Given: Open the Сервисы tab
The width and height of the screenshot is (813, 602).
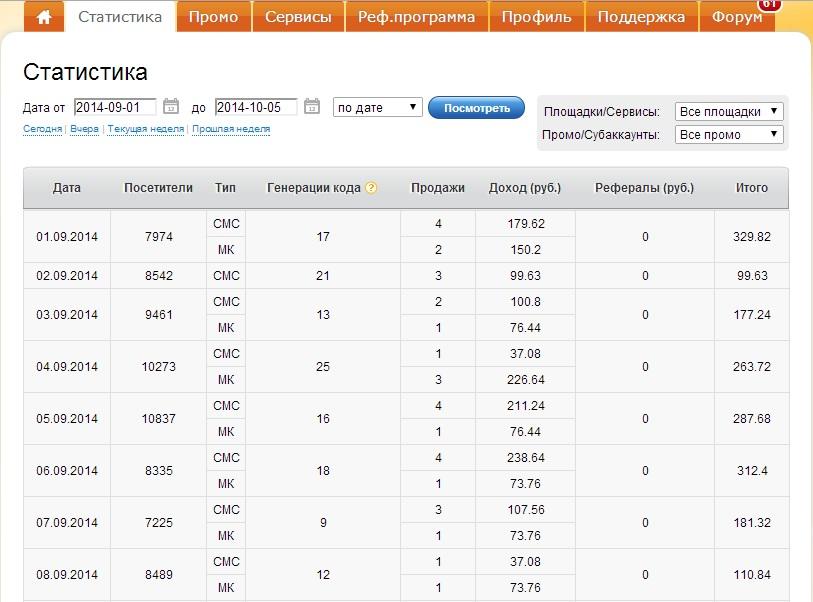Looking at the screenshot, I should pos(299,16).
